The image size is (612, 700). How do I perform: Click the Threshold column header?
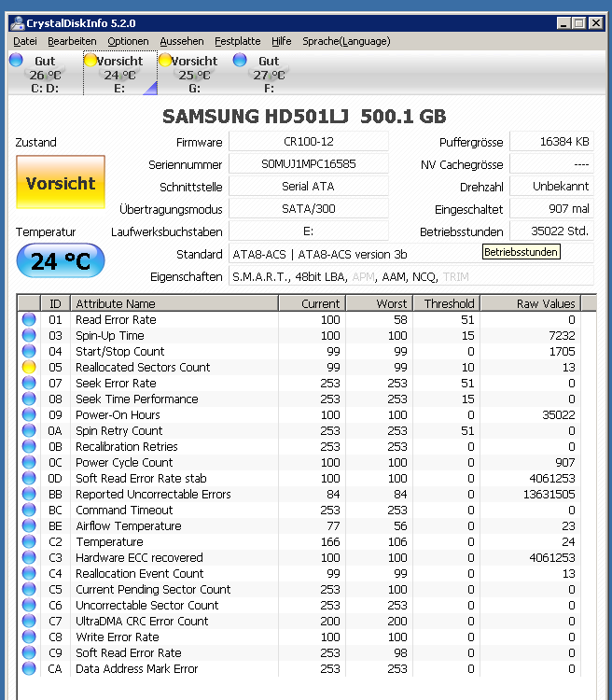[x=447, y=303]
